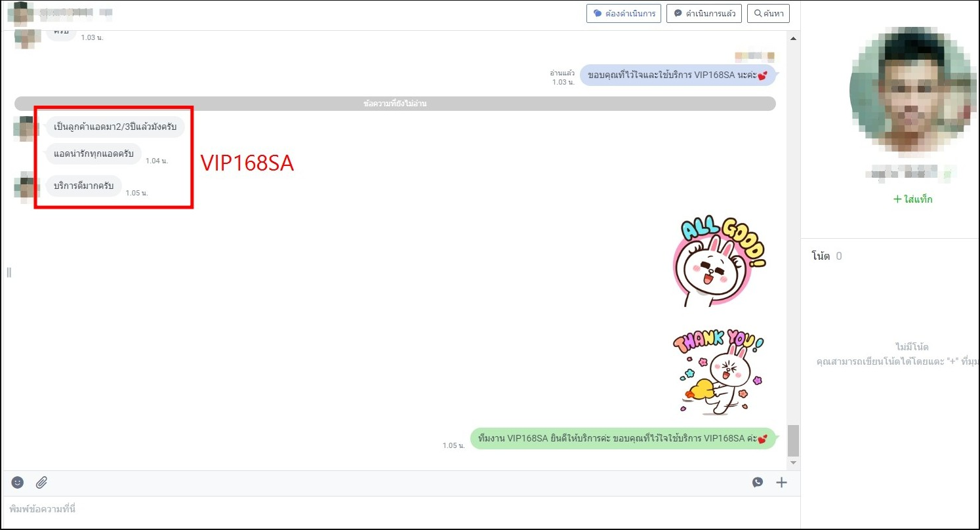Viewport: 980px width, 530px height.
Task: Click the paperclip attach file icon
Action: (x=41, y=482)
